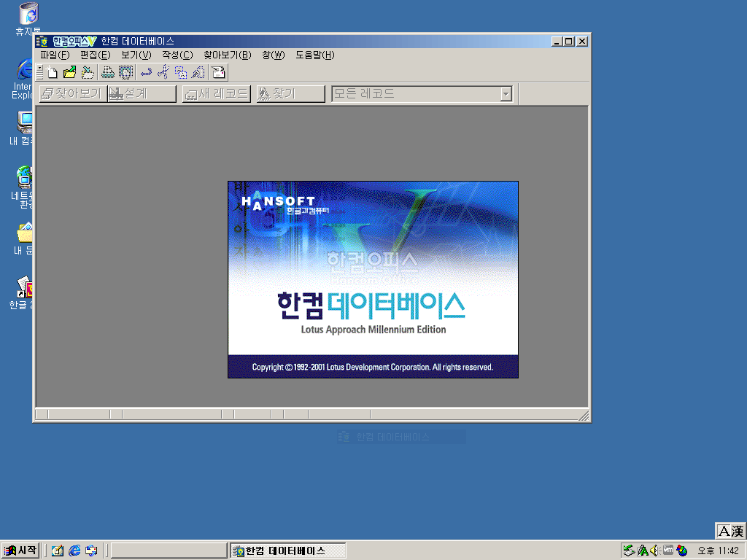The width and height of the screenshot is (747, 560).
Task: Click the 내 컴퓨터 desktop icon
Action: pos(22,128)
